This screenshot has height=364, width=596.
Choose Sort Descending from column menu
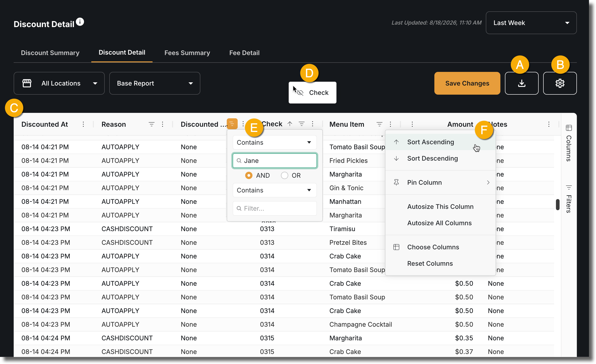point(440,158)
